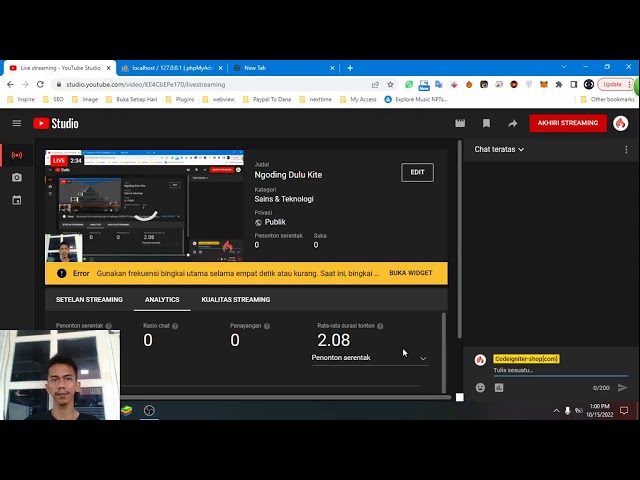This screenshot has width=640, height=480.
Task: Open a new browser tab with plus
Action: tap(350, 68)
